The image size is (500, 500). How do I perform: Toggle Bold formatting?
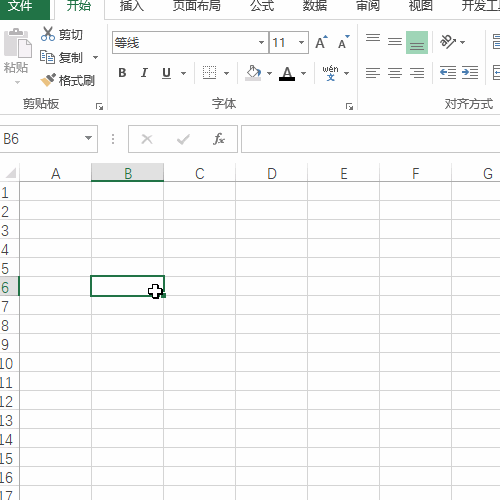coord(122,73)
